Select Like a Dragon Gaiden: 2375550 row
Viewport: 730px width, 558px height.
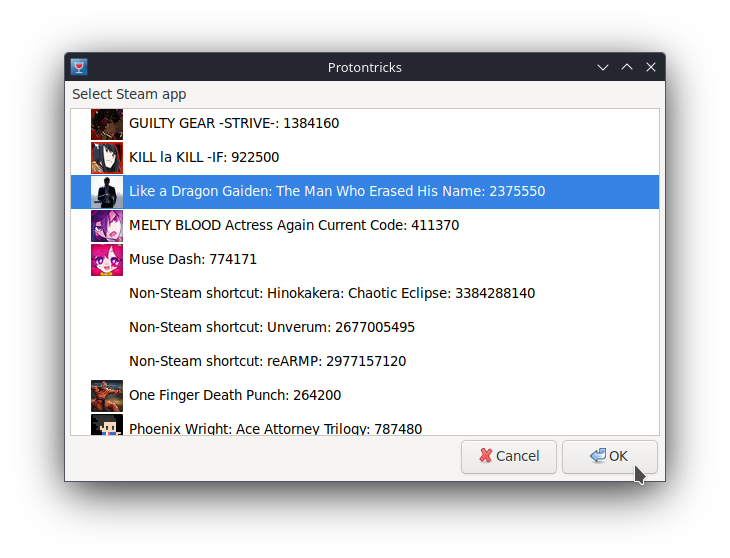(365, 192)
